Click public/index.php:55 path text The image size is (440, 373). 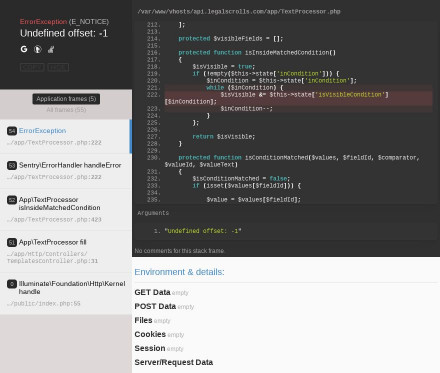[x=44, y=304]
